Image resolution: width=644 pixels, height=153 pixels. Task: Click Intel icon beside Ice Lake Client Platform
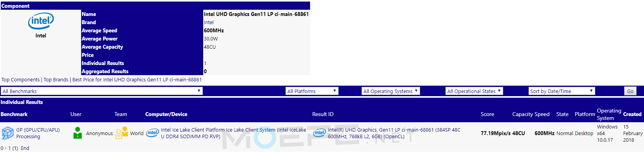click(x=153, y=133)
